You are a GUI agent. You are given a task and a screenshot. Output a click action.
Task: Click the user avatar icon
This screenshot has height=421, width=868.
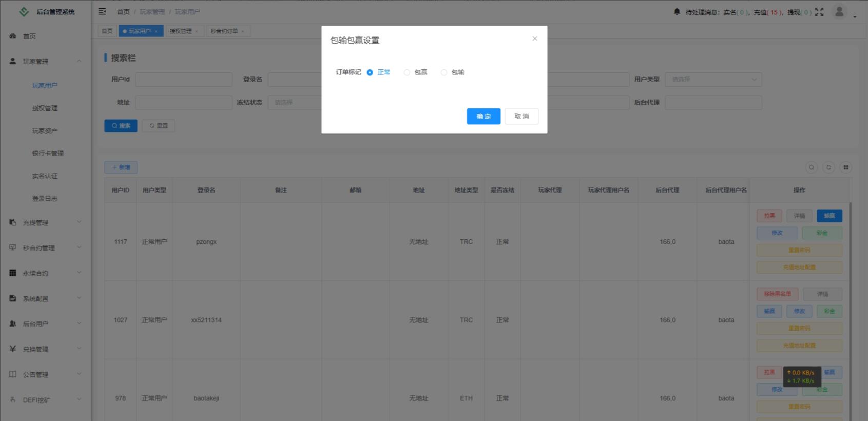839,12
